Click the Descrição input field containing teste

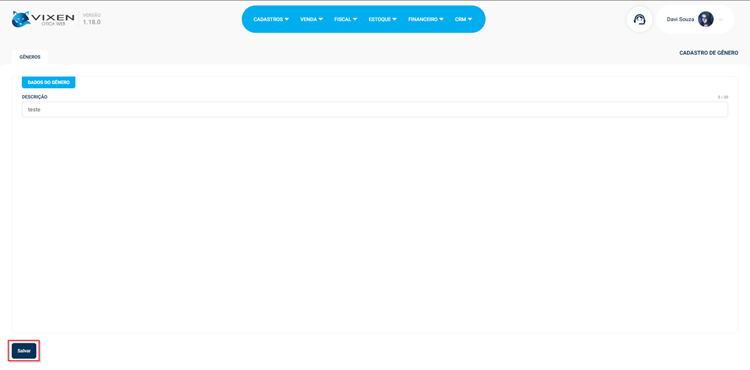click(x=375, y=109)
